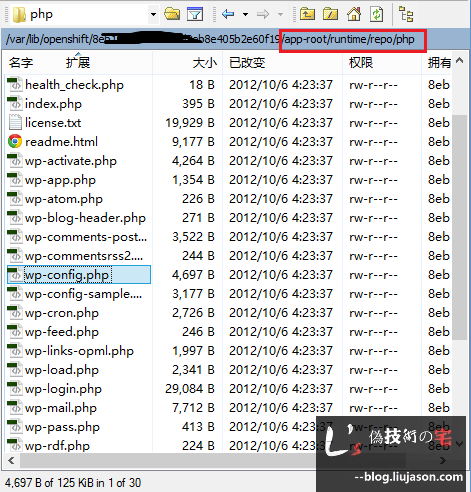The height and width of the screenshot is (492, 471).
Task: Select wp-feed.php file icon
Action: pos(15,332)
